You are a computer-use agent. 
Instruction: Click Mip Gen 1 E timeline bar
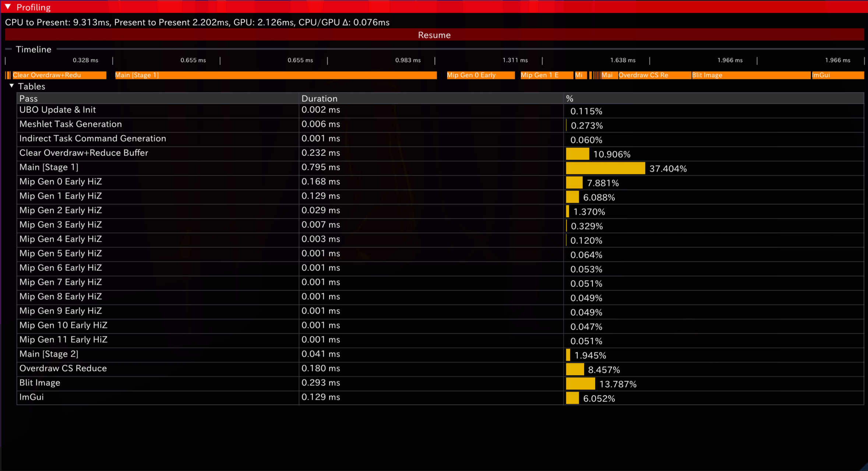point(547,75)
